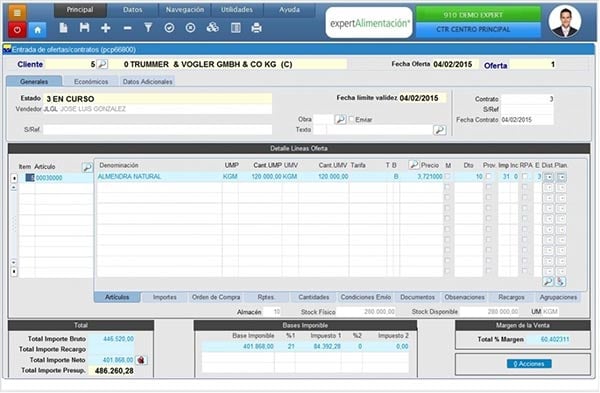Create a new document from the toolbar

pos(64,28)
